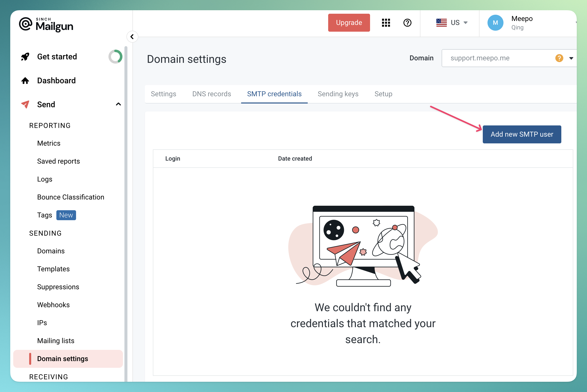Open Webhooks in the sidebar
The height and width of the screenshot is (392, 587).
[53, 305]
